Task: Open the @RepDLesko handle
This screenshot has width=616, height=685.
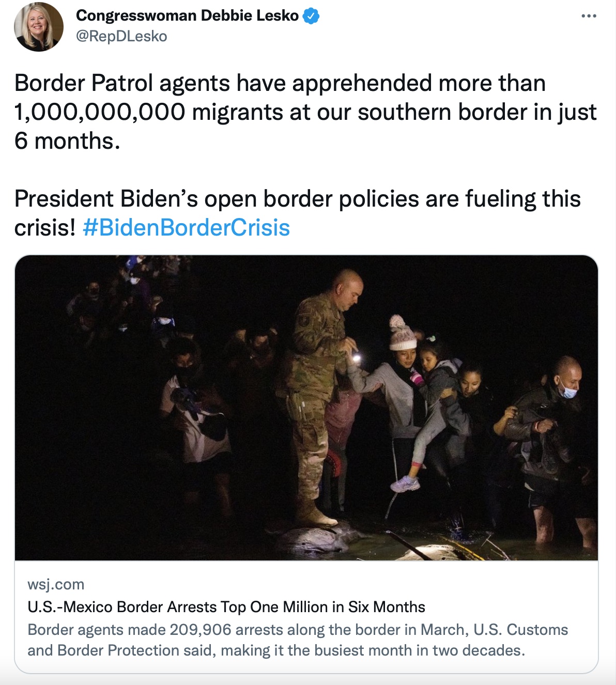Action: click(x=121, y=36)
